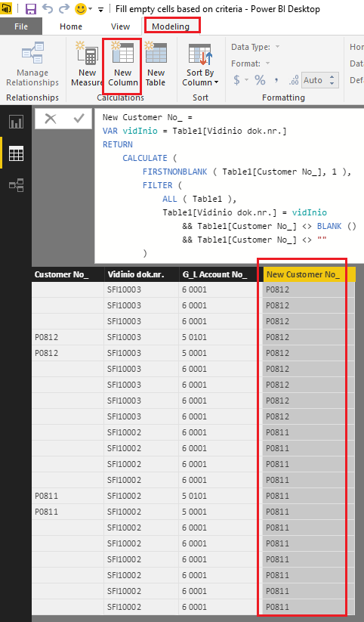Image resolution: width=364 pixels, height=622 pixels.
Task: Decrease decimal places with down stepper
Action: (x=332, y=84)
